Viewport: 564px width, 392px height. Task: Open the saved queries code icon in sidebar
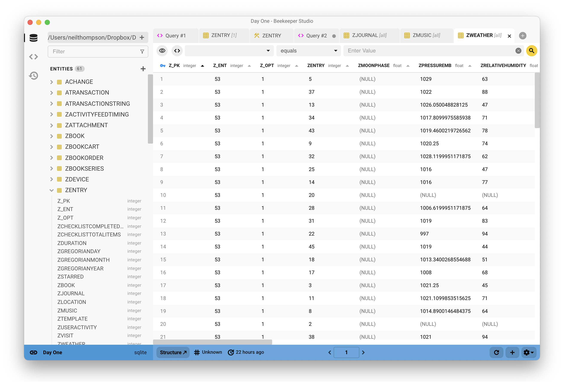tap(33, 57)
